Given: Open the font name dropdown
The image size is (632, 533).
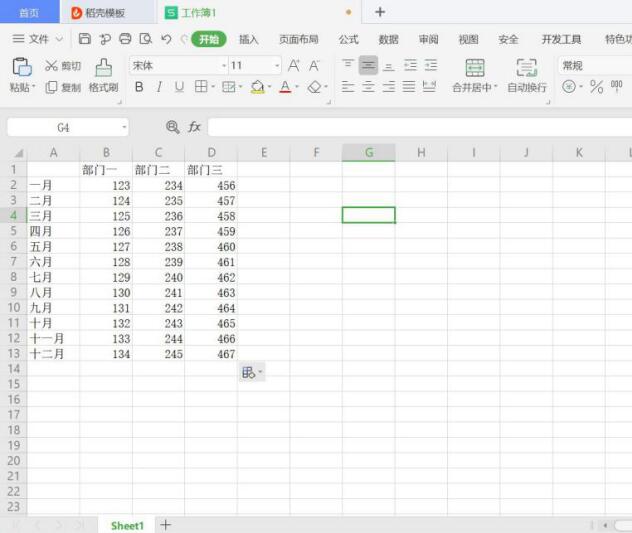Looking at the screenshot, I should pyautogui.click(x=224, y=65).
